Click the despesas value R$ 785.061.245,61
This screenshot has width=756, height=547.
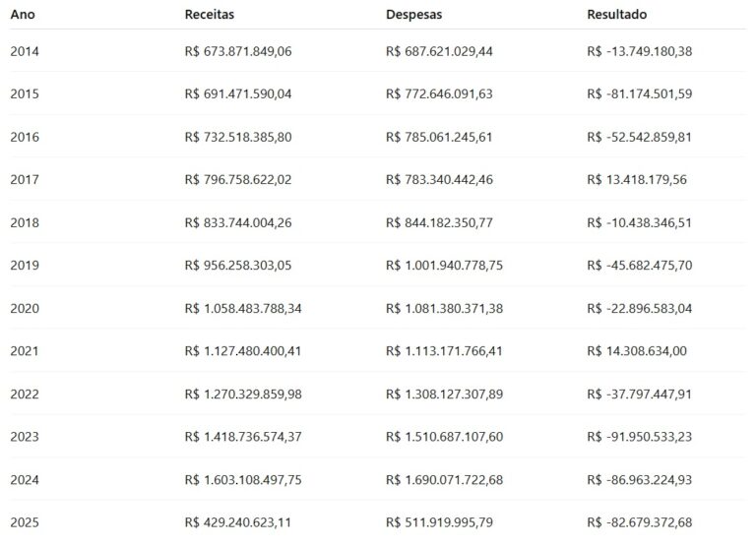click(439, 137)
